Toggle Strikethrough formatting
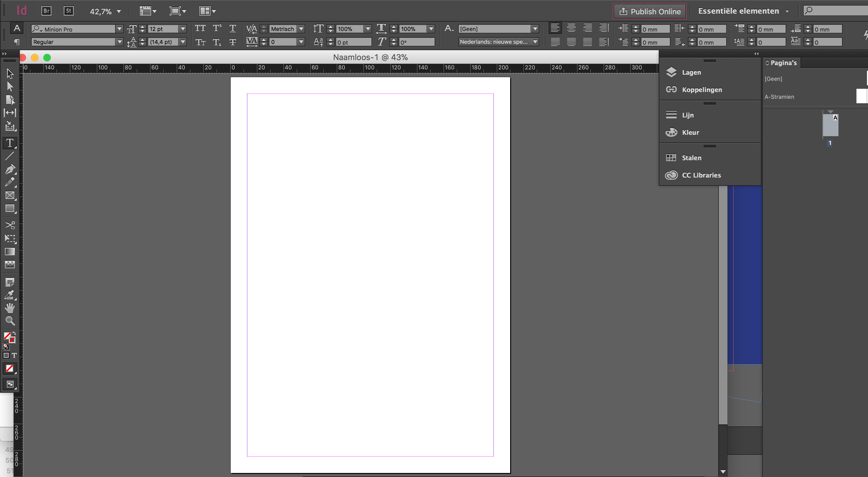868x477 pixels. point(232,42)
